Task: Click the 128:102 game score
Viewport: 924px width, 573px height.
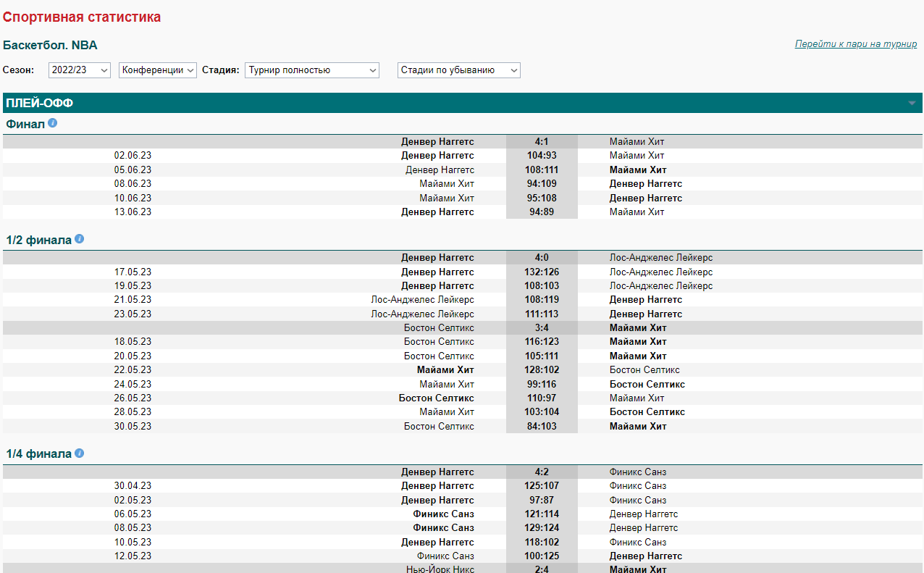Action: point(542,370)
